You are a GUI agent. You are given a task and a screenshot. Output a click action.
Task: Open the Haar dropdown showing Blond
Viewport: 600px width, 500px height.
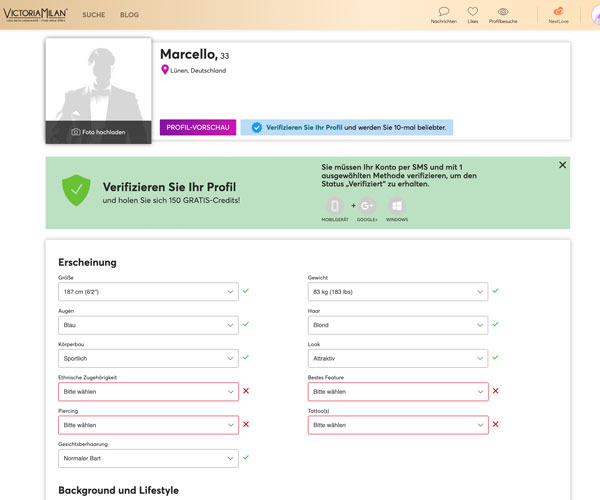pos(398,325)
